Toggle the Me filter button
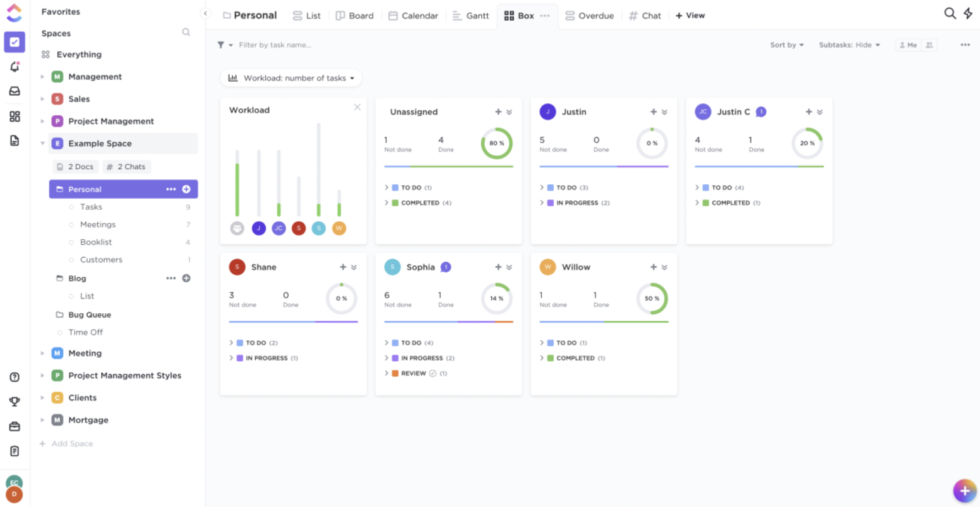This screenshot has height=507, width=980. point(908,45)
